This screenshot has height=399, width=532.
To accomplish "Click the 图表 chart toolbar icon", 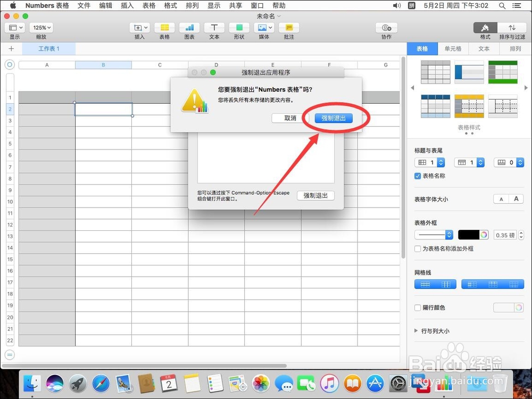I will coord(189,28).
